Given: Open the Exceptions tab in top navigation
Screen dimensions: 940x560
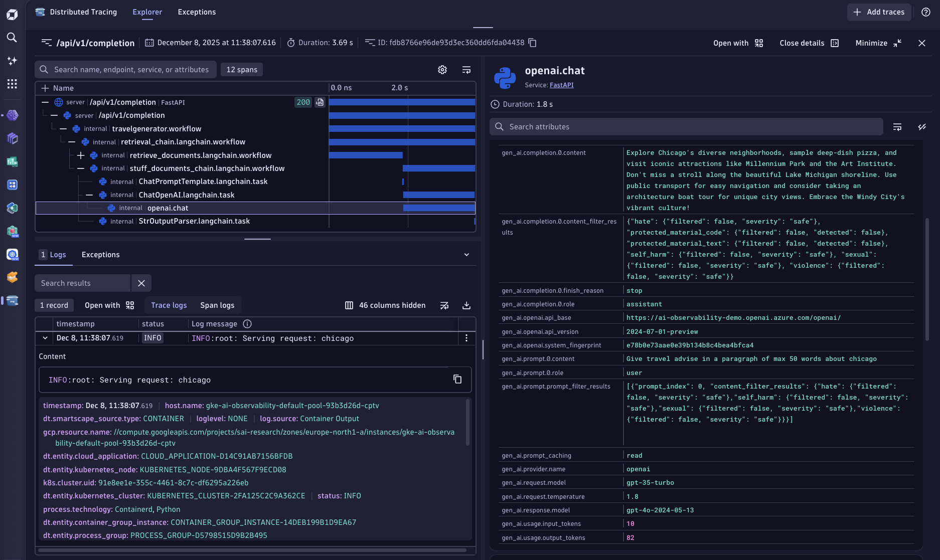Looking at the screenshot, I should pyautogui.click(x=197, y=12).
